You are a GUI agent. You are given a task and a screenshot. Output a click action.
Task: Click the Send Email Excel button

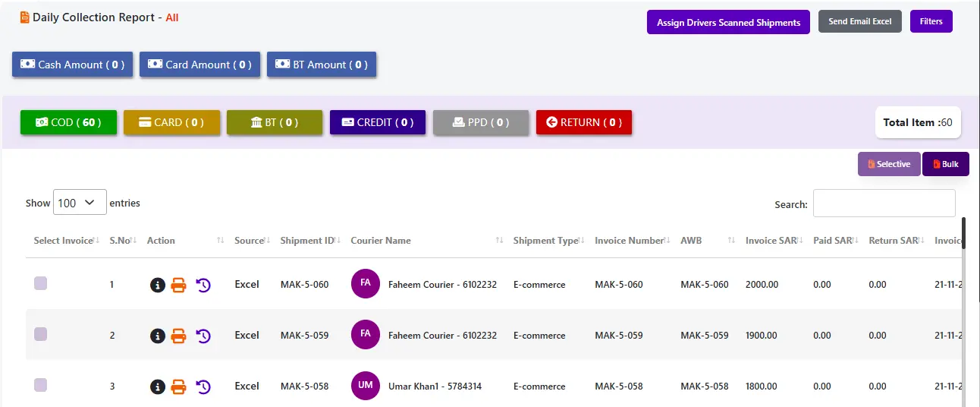coord(859,21)
